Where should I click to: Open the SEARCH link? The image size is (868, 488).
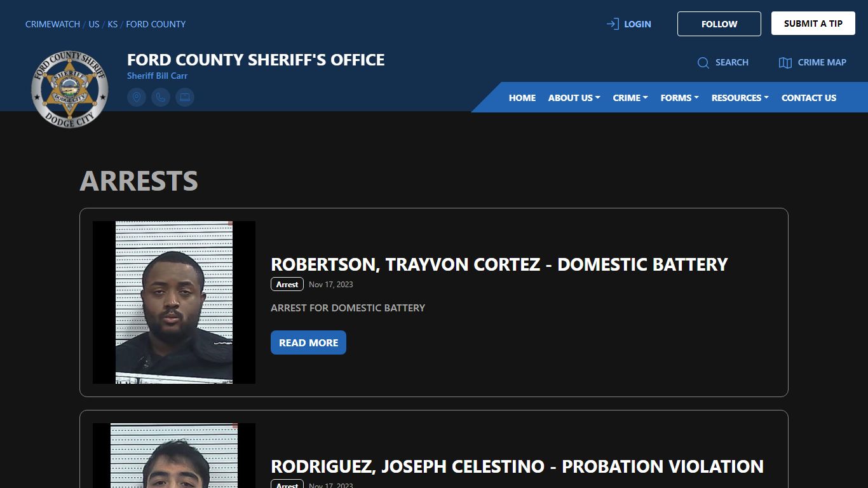(732, 62)
